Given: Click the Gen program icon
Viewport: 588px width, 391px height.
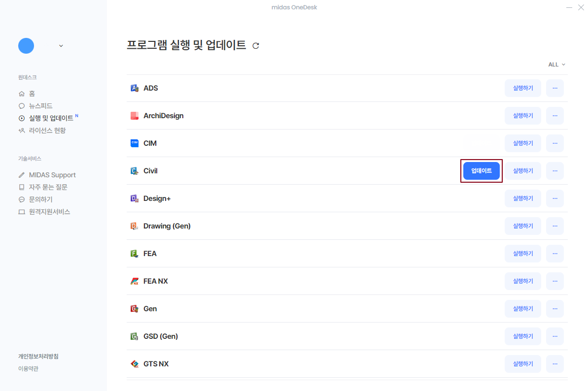Looking at the screenshot, I should (x=134, y=309).
